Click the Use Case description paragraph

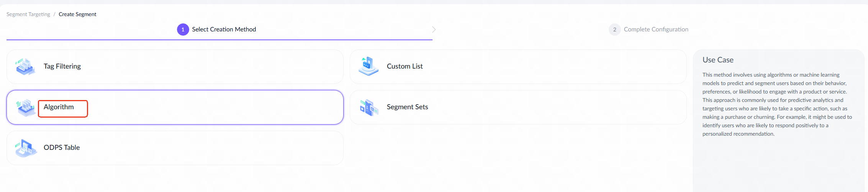point(777,104)
